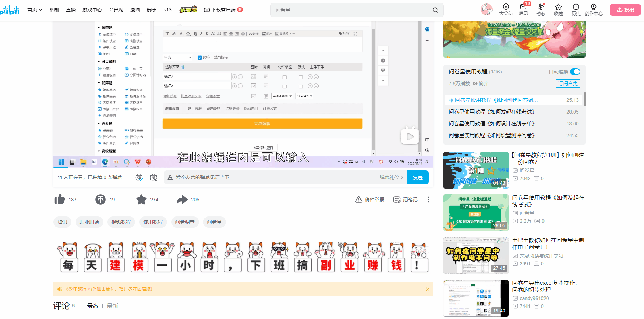
Task: Open the danmaku settings icon
Action: [154, 177]
